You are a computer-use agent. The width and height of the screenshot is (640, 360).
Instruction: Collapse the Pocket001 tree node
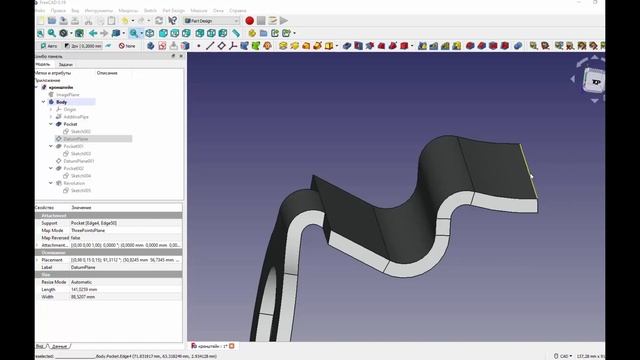(x=51, y=146)
